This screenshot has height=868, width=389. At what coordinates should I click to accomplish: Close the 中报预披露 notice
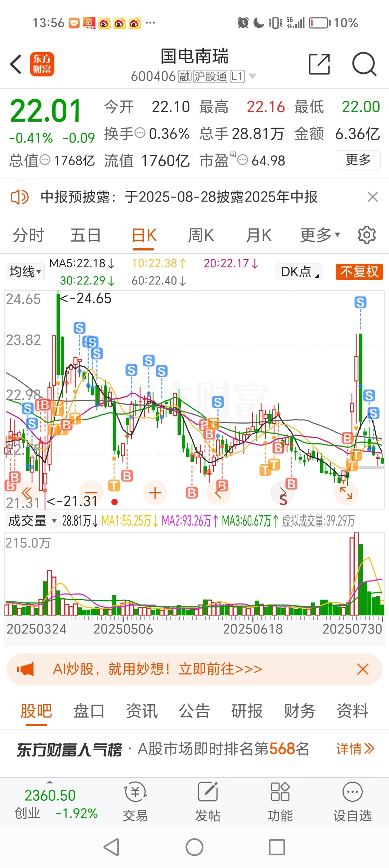[373, 197]
